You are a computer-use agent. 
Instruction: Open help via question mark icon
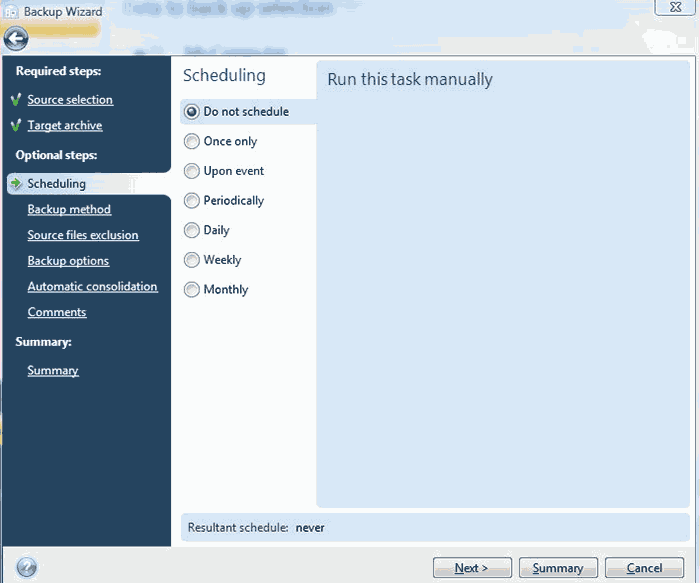coord(27,567)
